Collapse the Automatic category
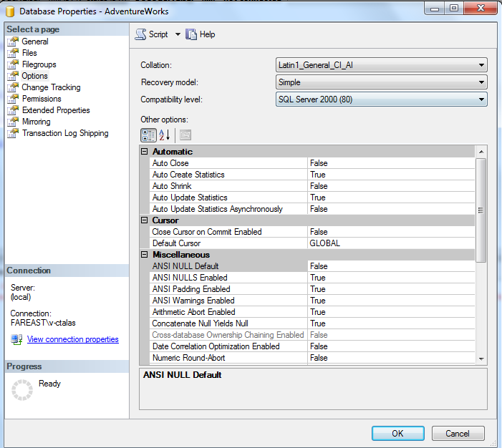The width and height of the screenshot is (502, 448). 145,152
